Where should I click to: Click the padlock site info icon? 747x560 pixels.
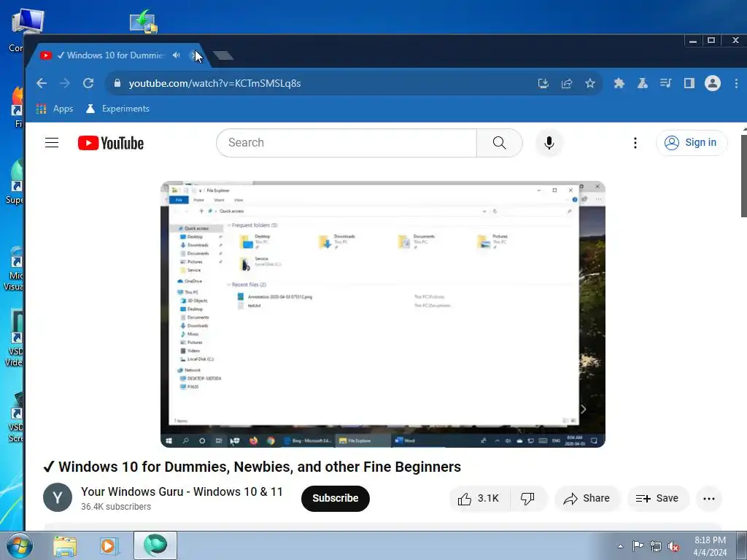(117, 83)
